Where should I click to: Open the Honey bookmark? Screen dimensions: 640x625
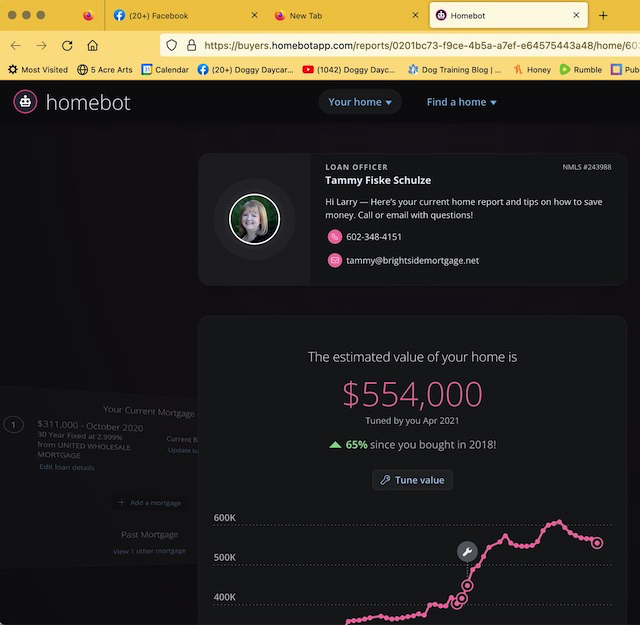tap(532, 70)
